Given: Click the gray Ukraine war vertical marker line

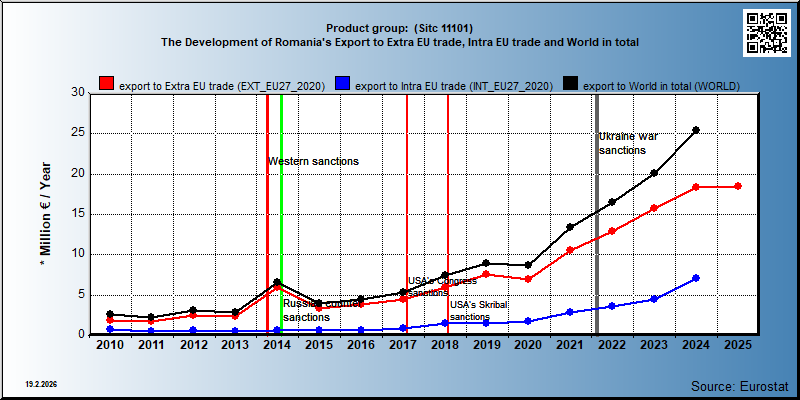Looking at the screenshot, I should click(597, 214).
